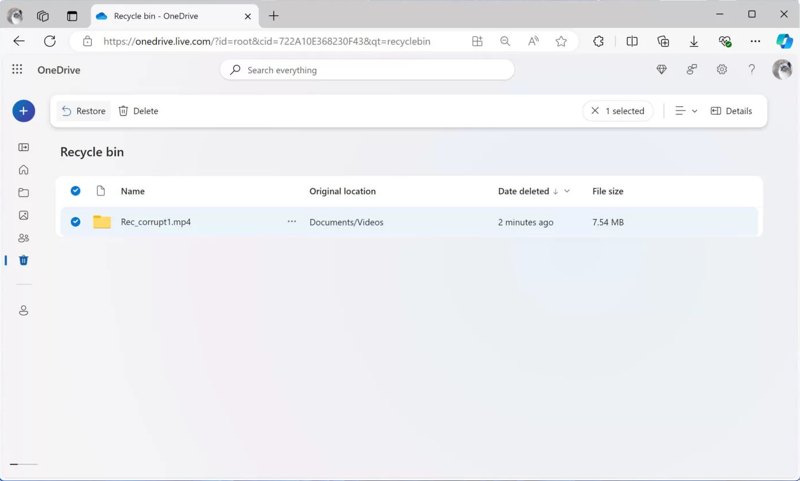Clear selection with 1 selected button
Image resolution: width=800 pixels, height=481 pixels.
617,111
